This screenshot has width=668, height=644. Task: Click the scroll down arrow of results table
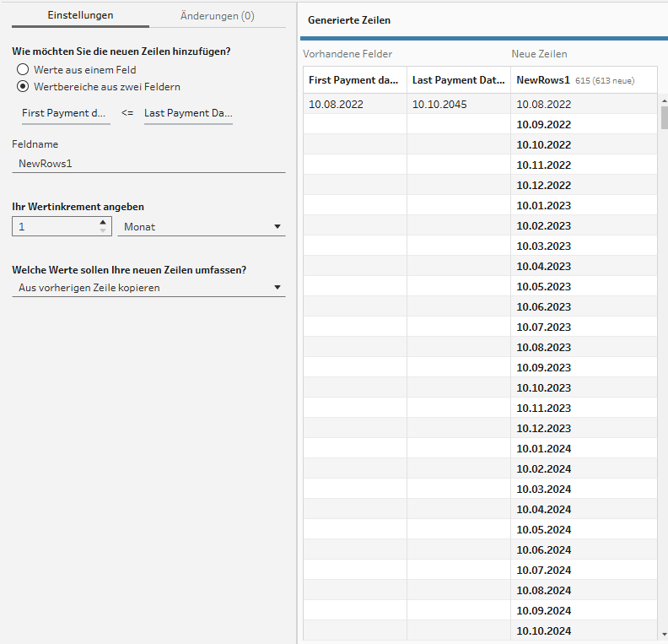[x=663, y=633]
